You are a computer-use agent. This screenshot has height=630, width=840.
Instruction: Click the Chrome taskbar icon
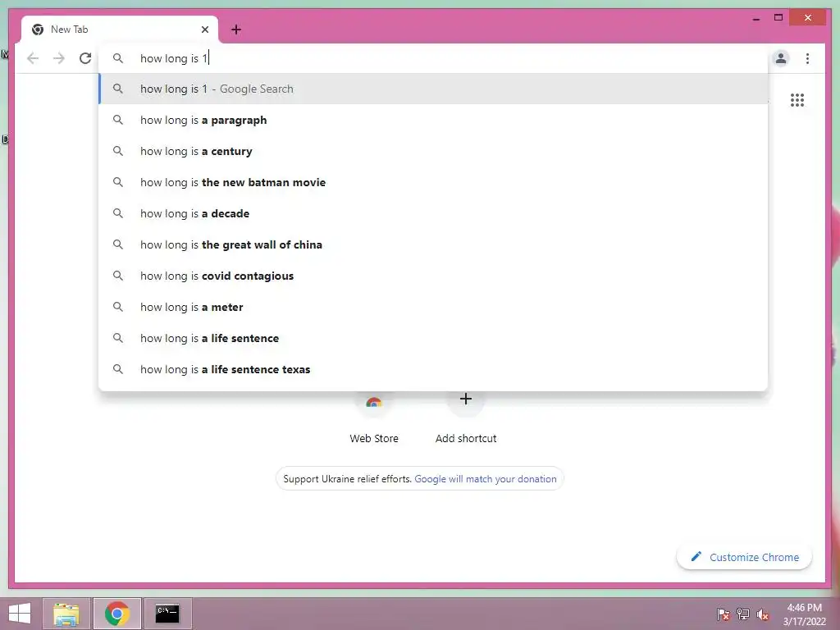coord(117,614)
